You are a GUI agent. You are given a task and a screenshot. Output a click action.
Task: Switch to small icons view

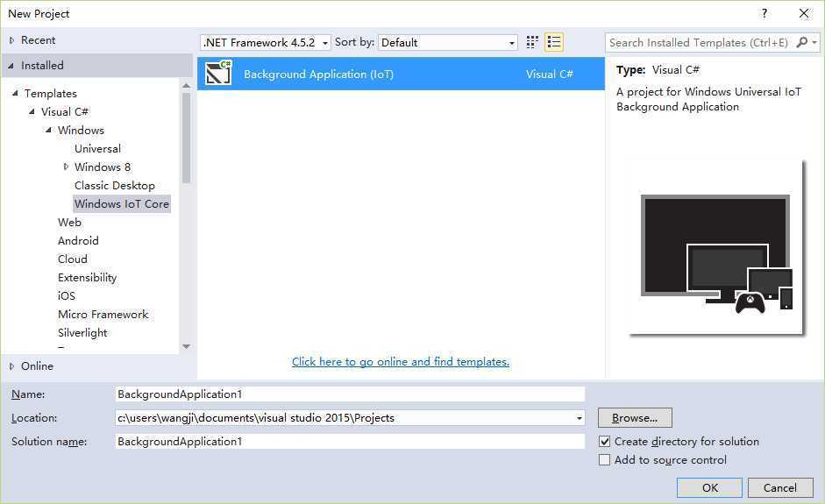(x=532, y=42)
